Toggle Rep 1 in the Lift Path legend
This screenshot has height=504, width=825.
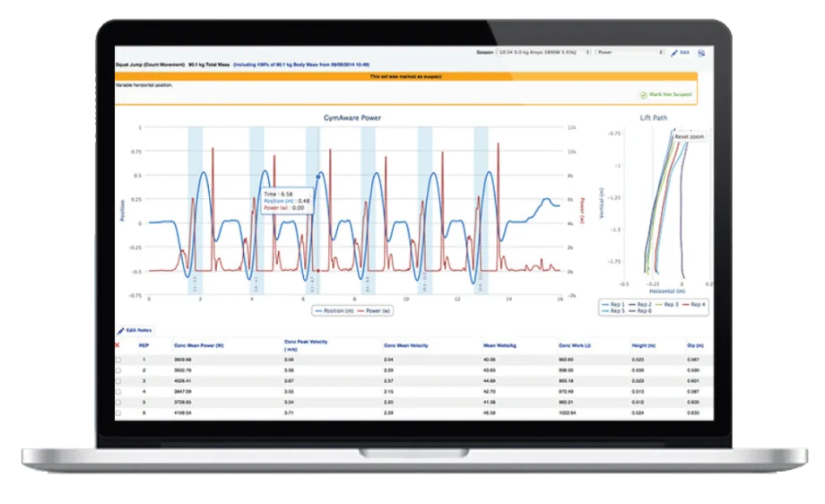click(613, 305)
